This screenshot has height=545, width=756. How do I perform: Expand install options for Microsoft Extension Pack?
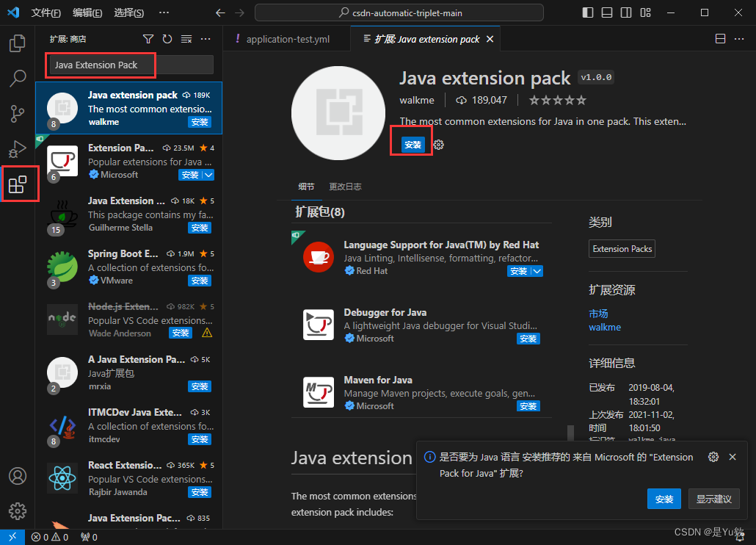(208, 175)
